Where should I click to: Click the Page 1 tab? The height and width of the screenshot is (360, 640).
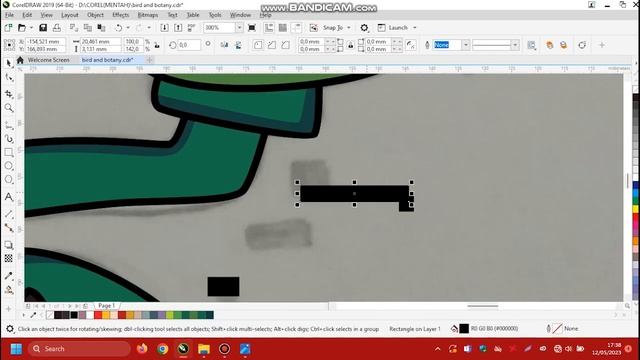(106, 306)
